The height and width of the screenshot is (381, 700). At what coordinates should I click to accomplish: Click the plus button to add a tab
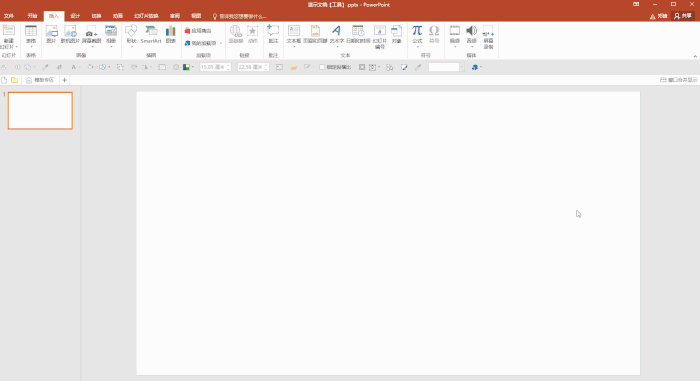pos(64,80)
